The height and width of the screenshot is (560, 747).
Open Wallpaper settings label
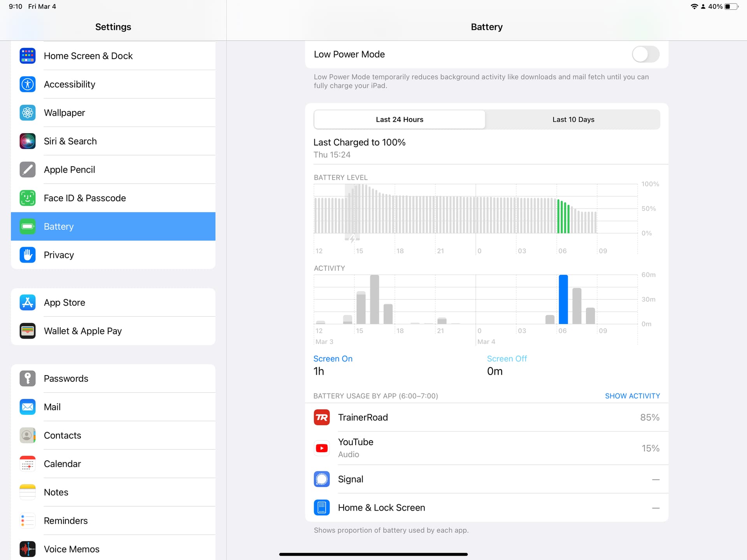tap(64, 113)
